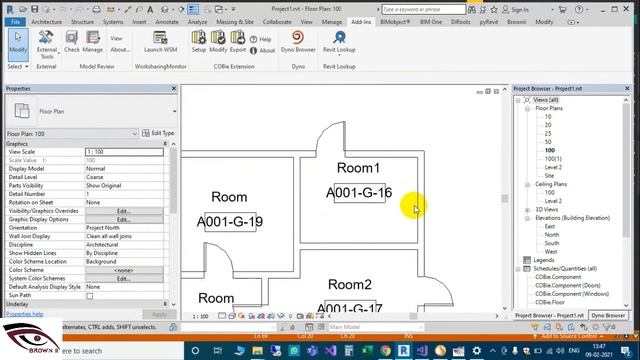Open Revit from the Windows taskbar
This screenshot has height=360, width=640.
point(404,350)
